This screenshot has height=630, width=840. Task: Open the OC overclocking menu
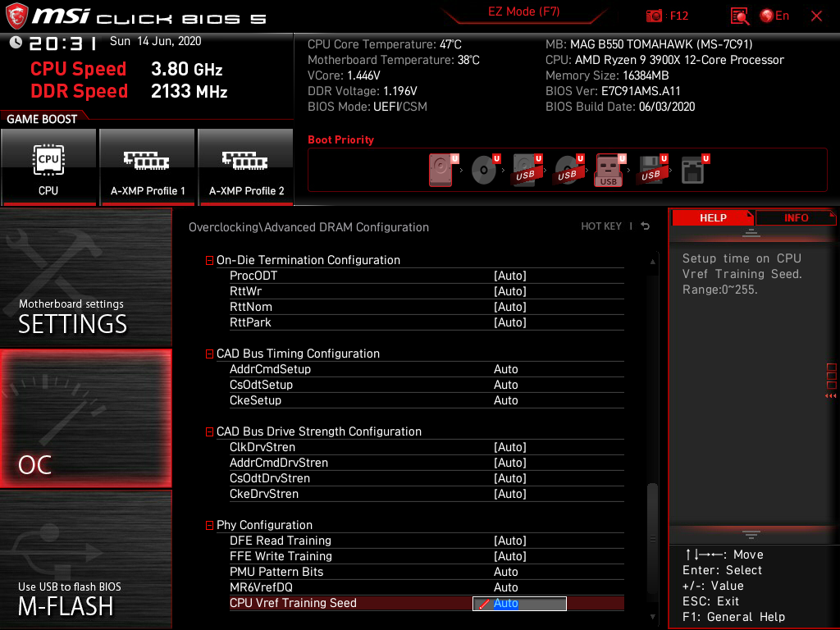coord(85,419)
